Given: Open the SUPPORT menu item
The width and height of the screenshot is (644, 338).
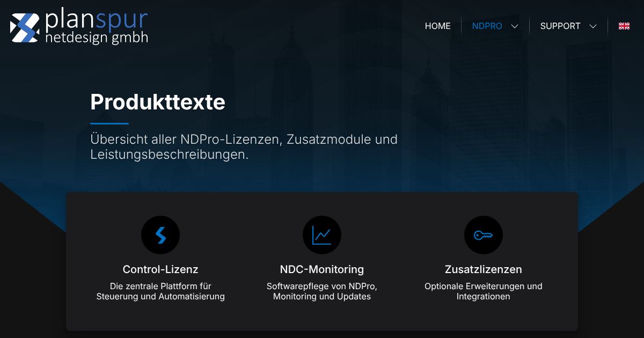Looking at the screenshot, I should [560, 26].
